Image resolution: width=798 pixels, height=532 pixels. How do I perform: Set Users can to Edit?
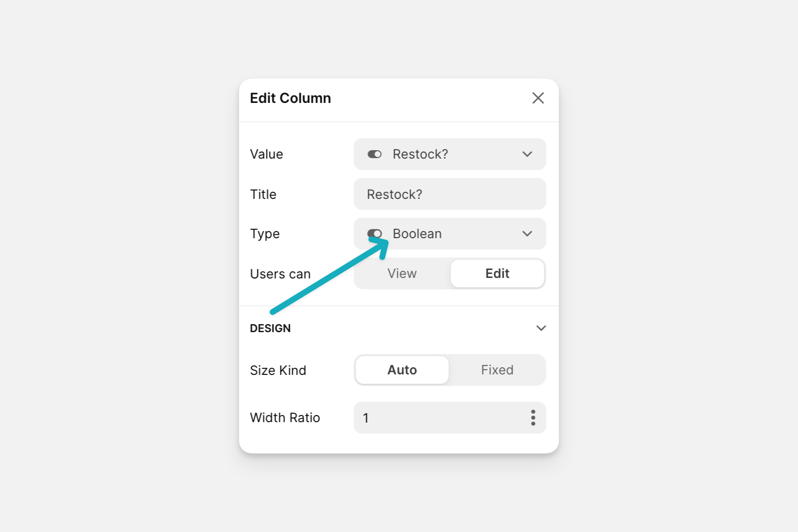[497, 273]
